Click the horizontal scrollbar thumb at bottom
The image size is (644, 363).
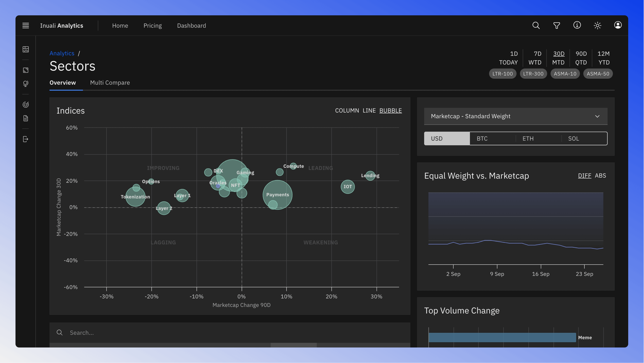[x=293, y=345]
